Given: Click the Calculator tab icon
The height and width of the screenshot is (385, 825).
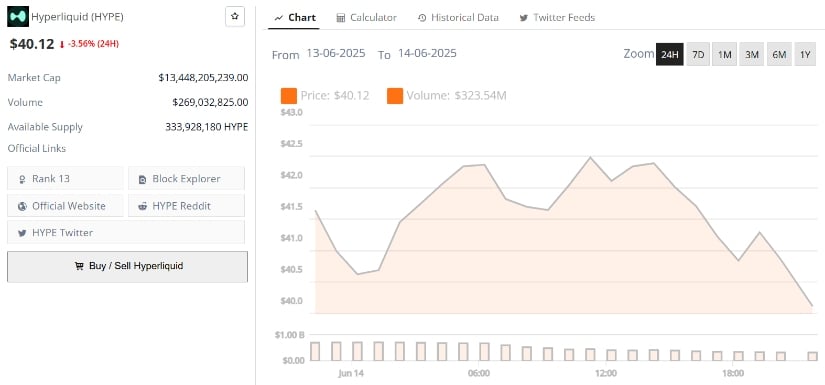Looking at the screenshot, I should [340, 18].
